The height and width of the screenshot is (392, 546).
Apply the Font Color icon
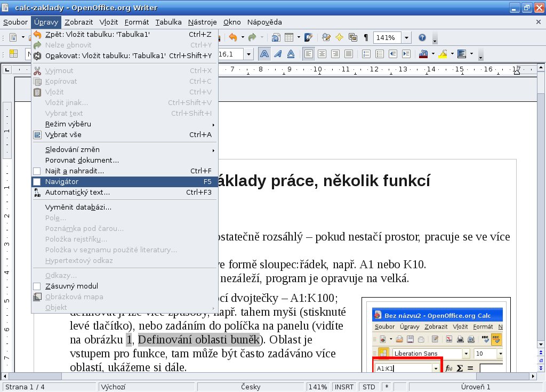[423, 54]
